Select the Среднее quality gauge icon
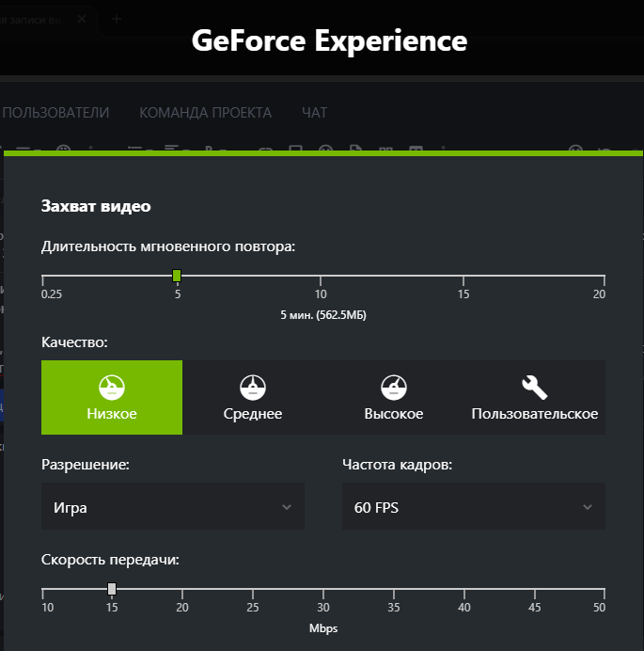The width and height of the screenshot is (644, 651). 252,387
